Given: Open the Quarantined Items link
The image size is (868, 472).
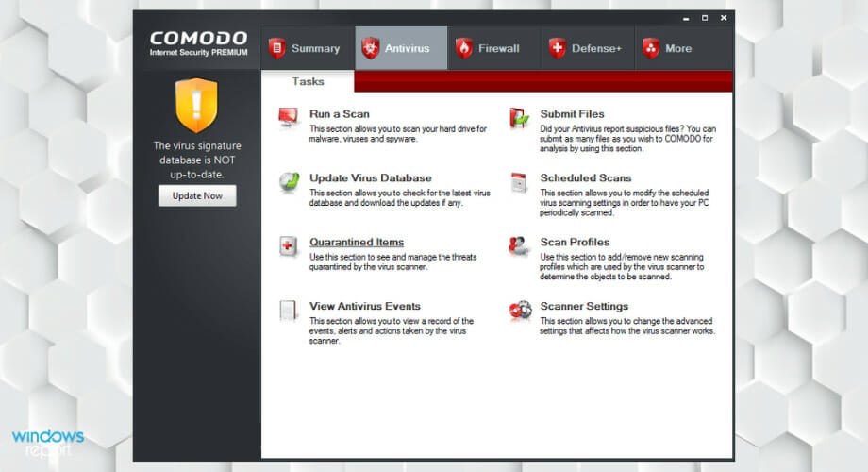Looking at the screenshot, I should click(357, 242).
